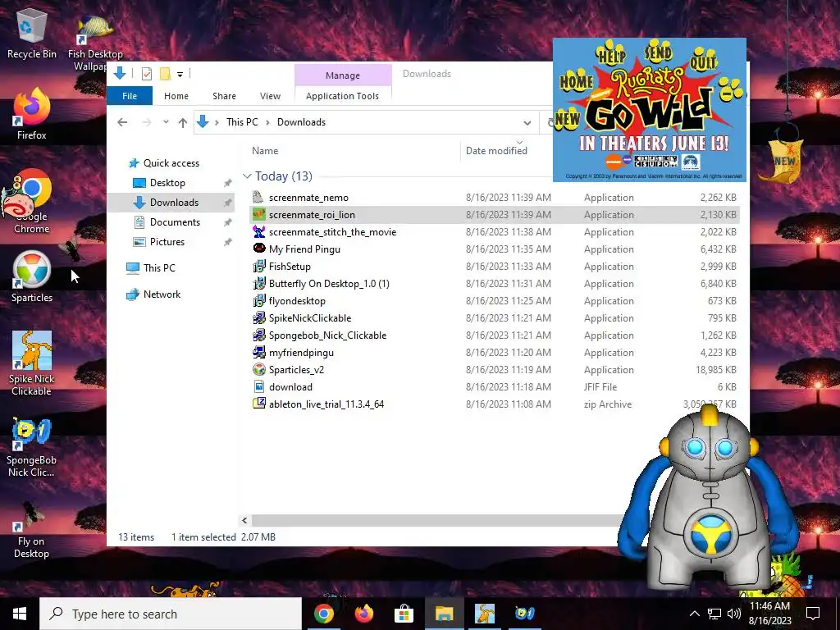Screen dimensions: 840x630
Task: Click the flyondesktop installer icon
Action: (258, 300)
